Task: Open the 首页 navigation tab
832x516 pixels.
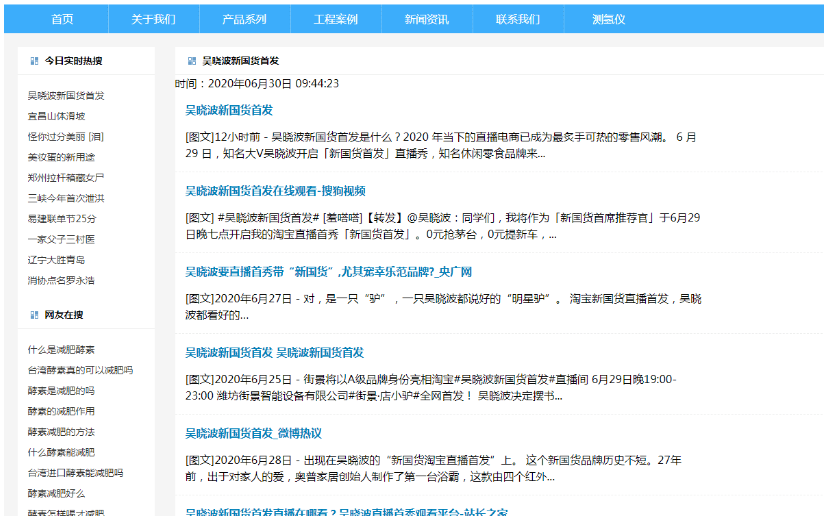Action: [62, 19]
